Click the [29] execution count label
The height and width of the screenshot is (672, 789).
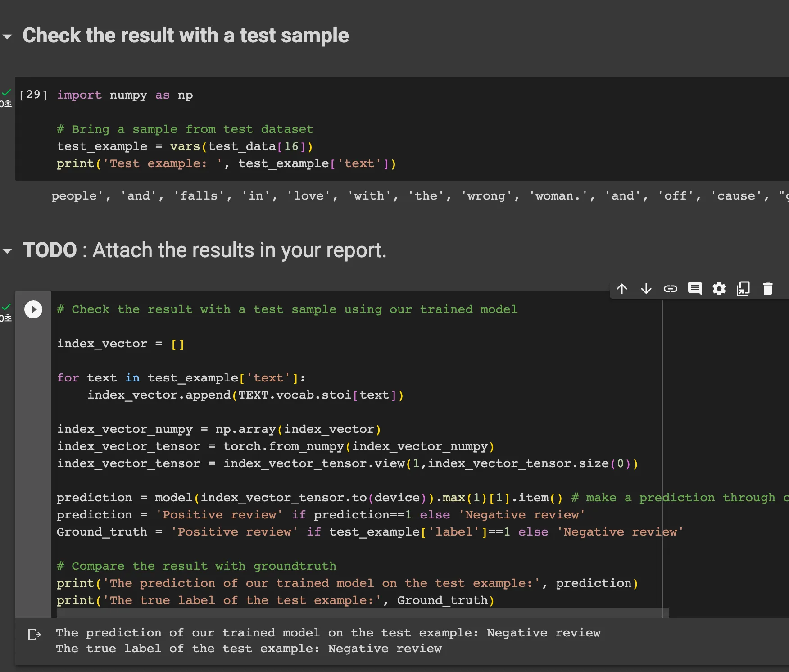tap(33, 95)
